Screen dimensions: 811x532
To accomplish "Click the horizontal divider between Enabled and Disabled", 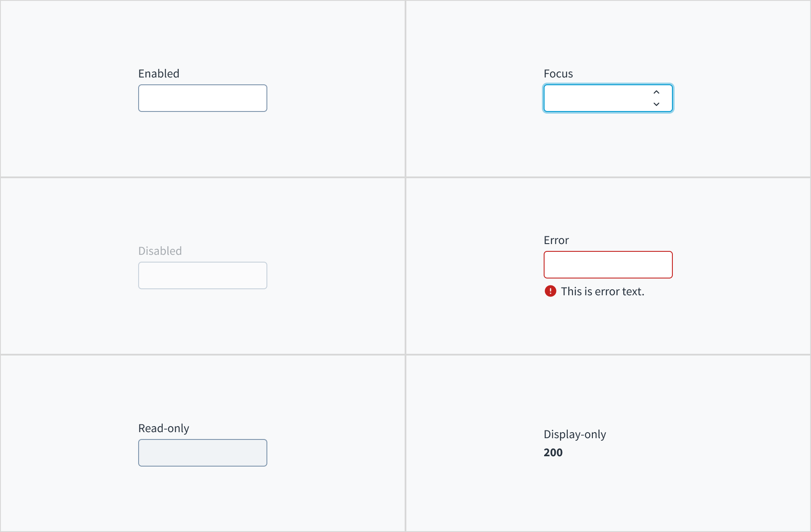I will [202, 177].
